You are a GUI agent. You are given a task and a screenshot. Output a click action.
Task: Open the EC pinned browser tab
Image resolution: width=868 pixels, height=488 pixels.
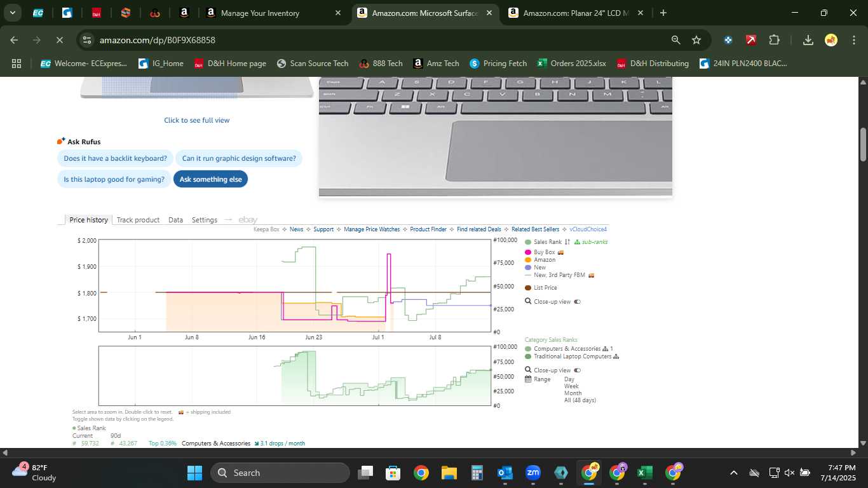[38, 13]
